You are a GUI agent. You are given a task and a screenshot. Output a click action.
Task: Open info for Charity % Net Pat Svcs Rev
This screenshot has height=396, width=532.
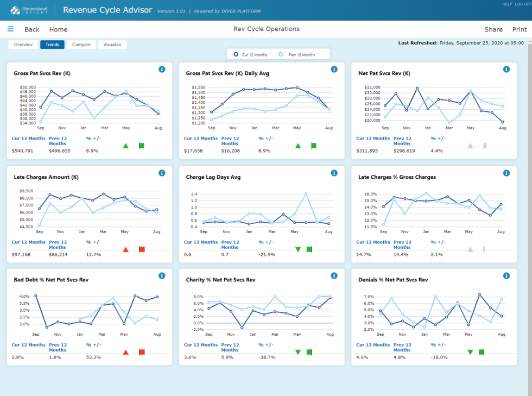pos(334,275)
